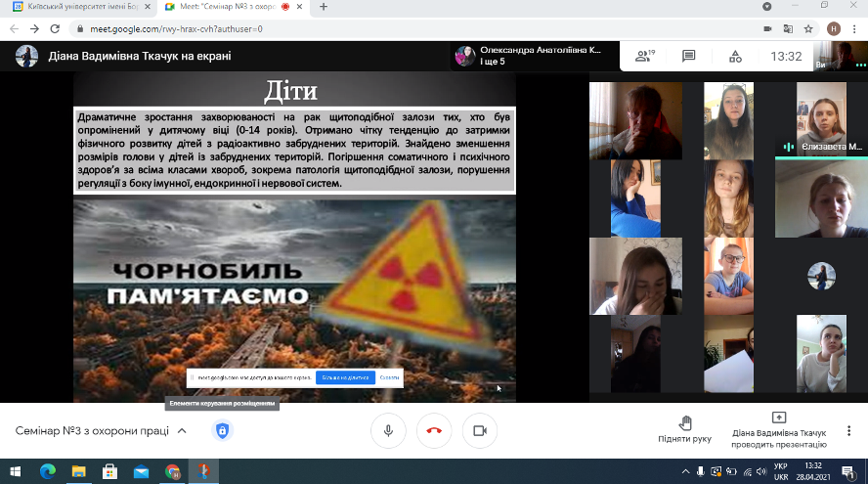This screenshot has height=484, width=868.
Task: Go back in browser history
Action: pos(15,28)
